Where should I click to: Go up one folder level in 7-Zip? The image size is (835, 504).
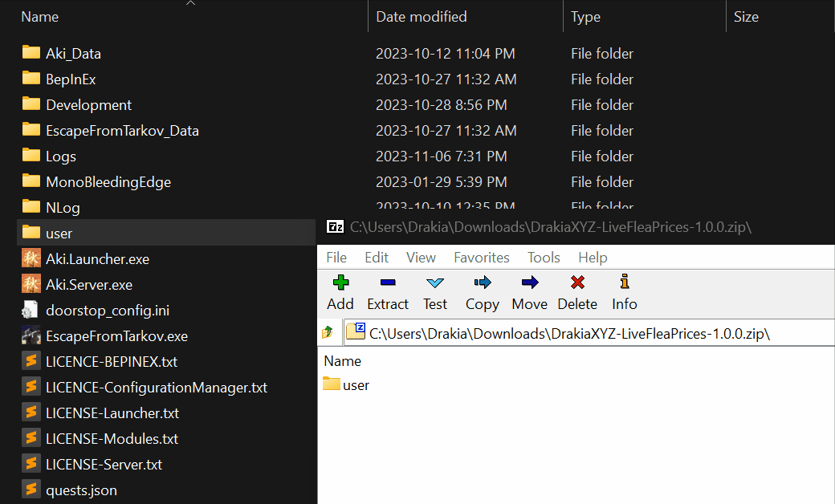point(328,332)
